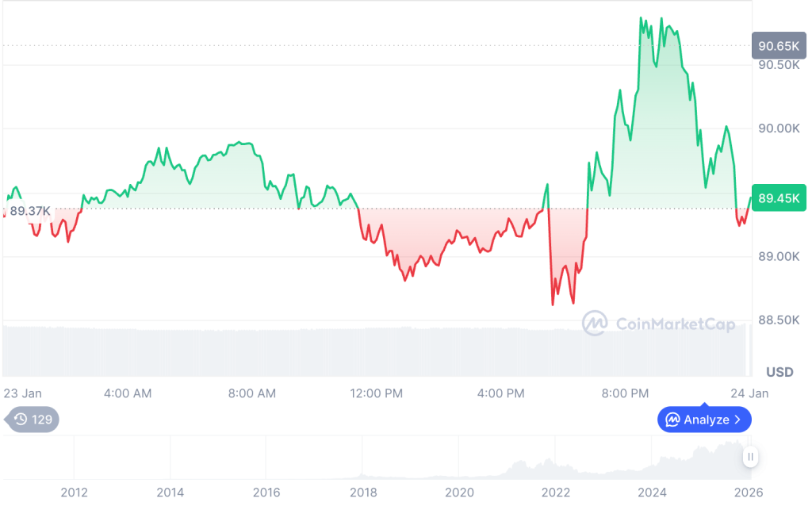This screenshot has width=812, height=506.
Task: Click the 23 Jan date label
Action: (22, 393)
